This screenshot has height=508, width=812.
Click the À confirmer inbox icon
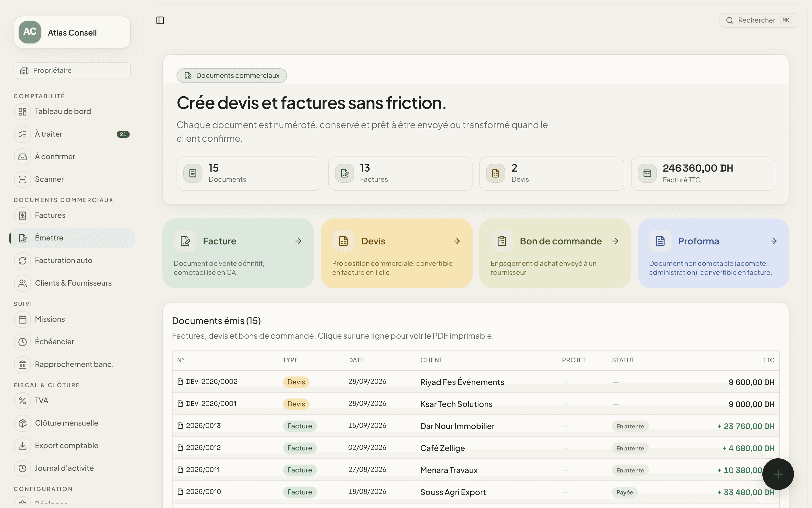point(23,157)
